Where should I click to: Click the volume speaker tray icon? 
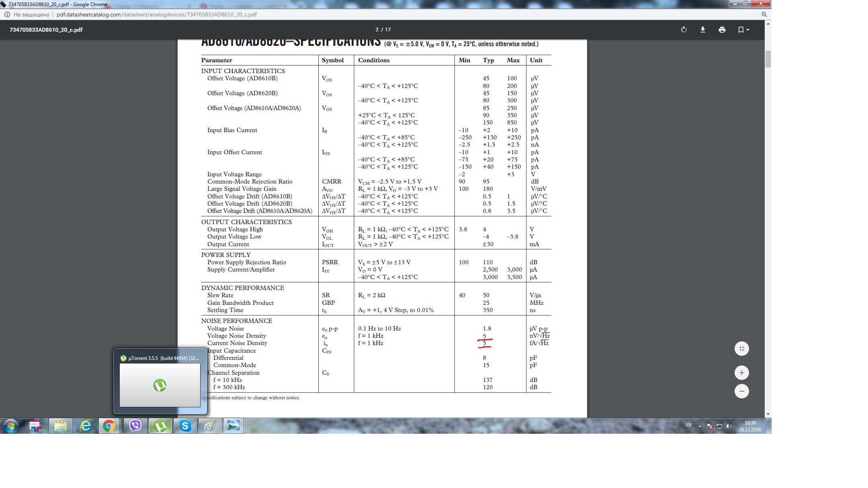coord(729,426)
